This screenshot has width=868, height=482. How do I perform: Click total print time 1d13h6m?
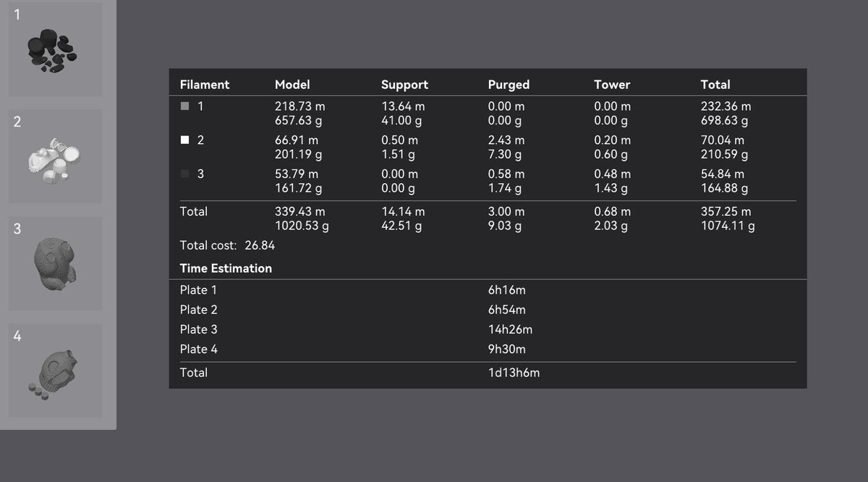point(514,373)
